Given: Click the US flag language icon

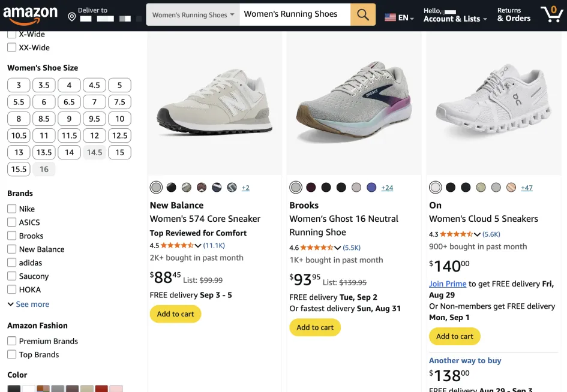Looking at the screenshot, I should point(390,18).
